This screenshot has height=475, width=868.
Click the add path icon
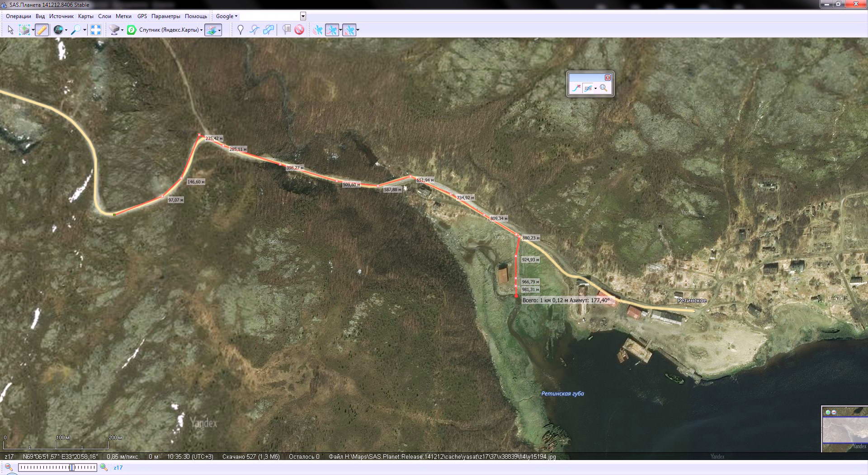(x=255, y=30)
